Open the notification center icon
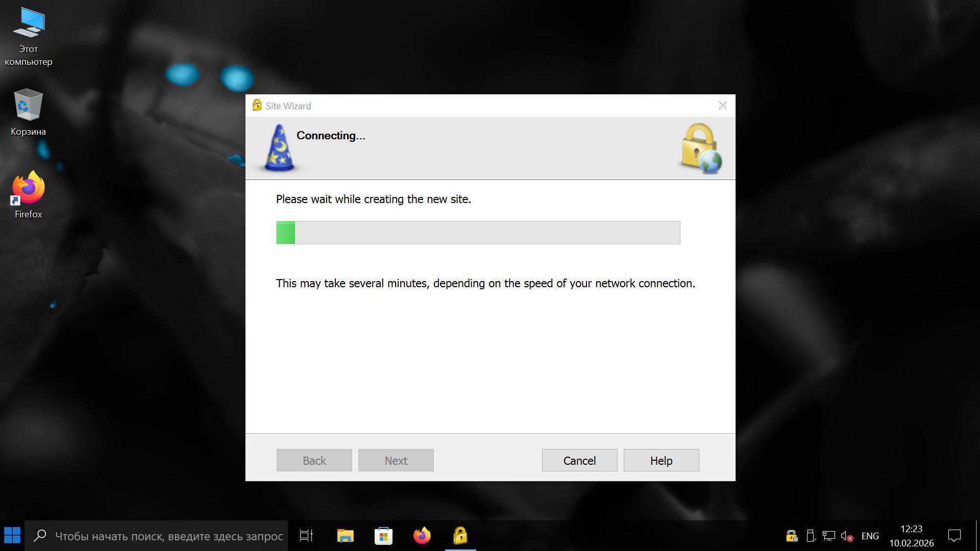Viewport: 980px width, 551px height. [x=954, y=536]
